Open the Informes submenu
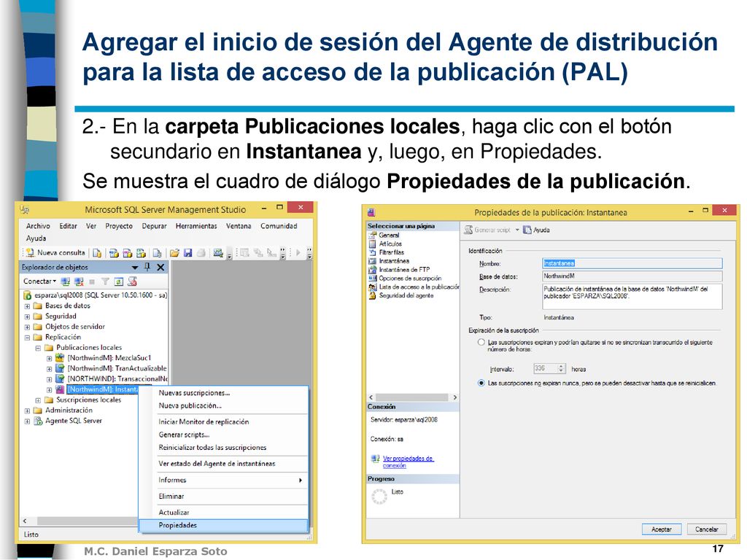The image size is (747, 560). point(223,480)
